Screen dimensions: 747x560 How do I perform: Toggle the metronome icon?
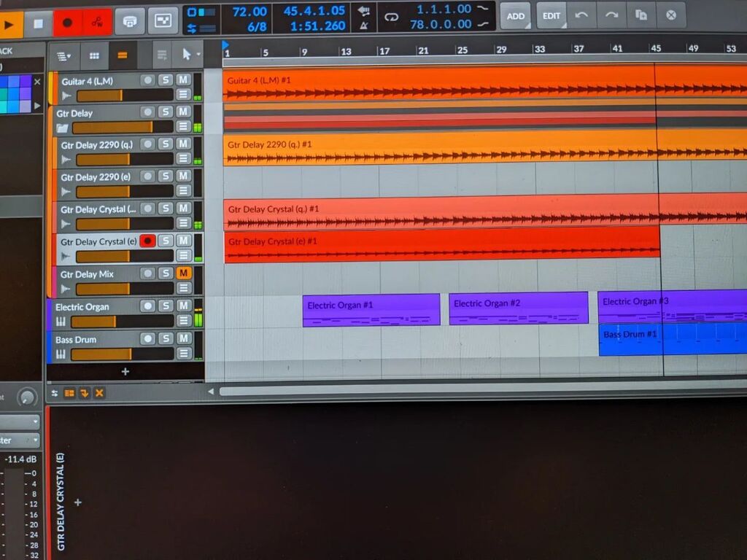tap(363, 26)
